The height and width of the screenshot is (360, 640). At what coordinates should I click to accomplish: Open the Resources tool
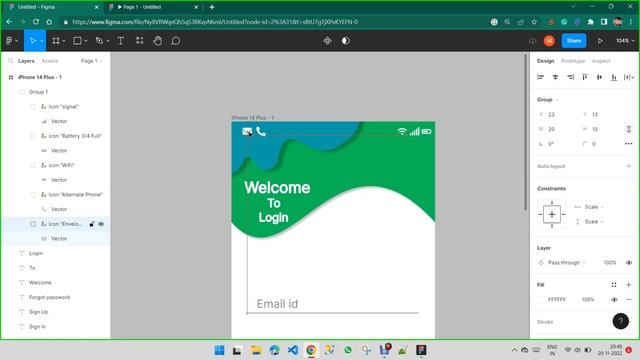(140, 41)
